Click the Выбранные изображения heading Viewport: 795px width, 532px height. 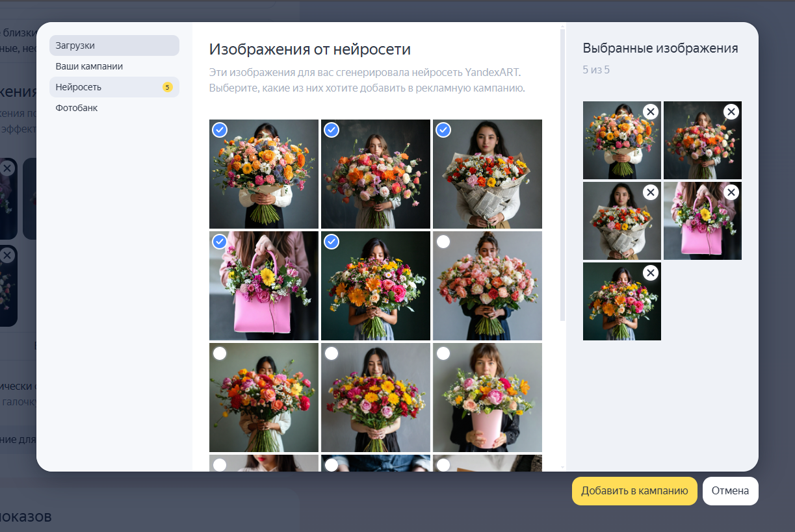(660, 48)
